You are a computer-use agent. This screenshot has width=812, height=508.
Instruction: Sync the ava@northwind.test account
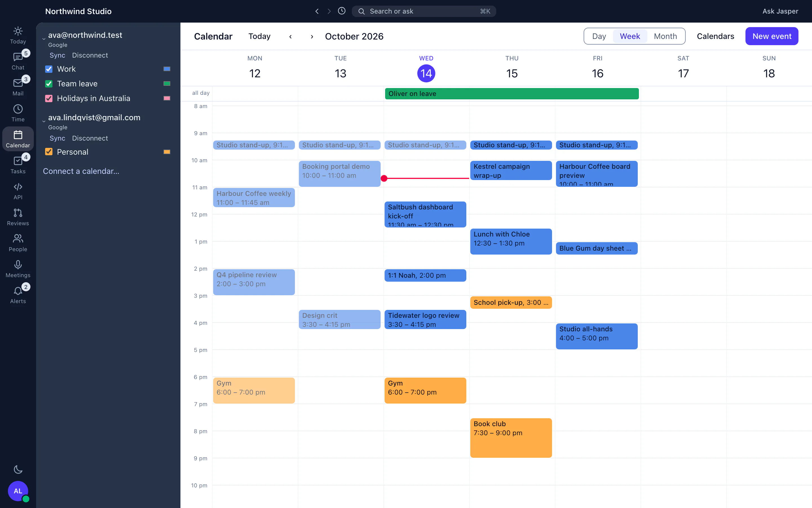click(x=58, y=55)
